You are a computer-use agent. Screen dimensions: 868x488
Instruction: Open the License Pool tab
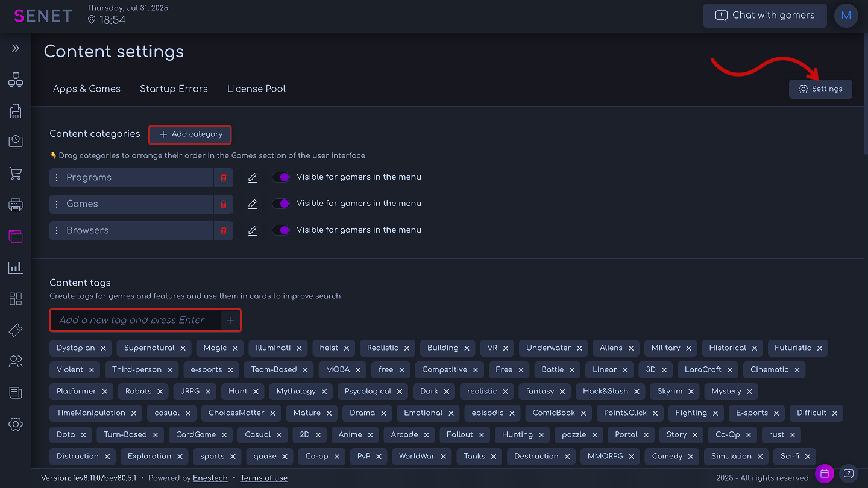256,89
